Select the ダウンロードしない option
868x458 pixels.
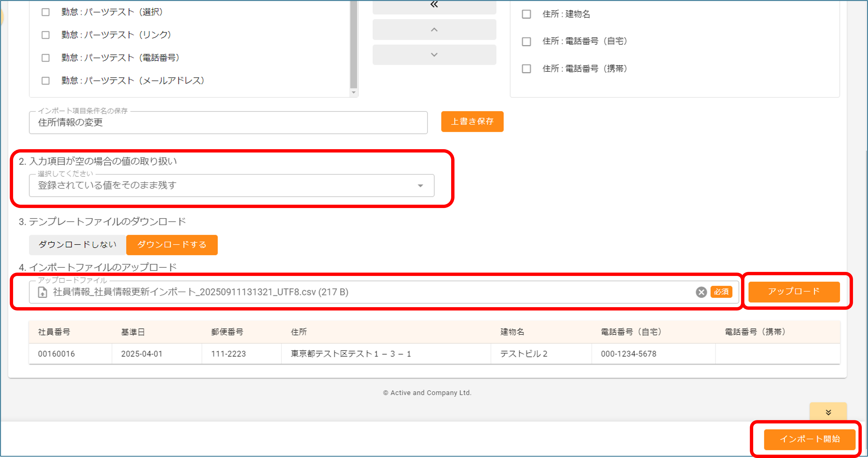point(77,245)
